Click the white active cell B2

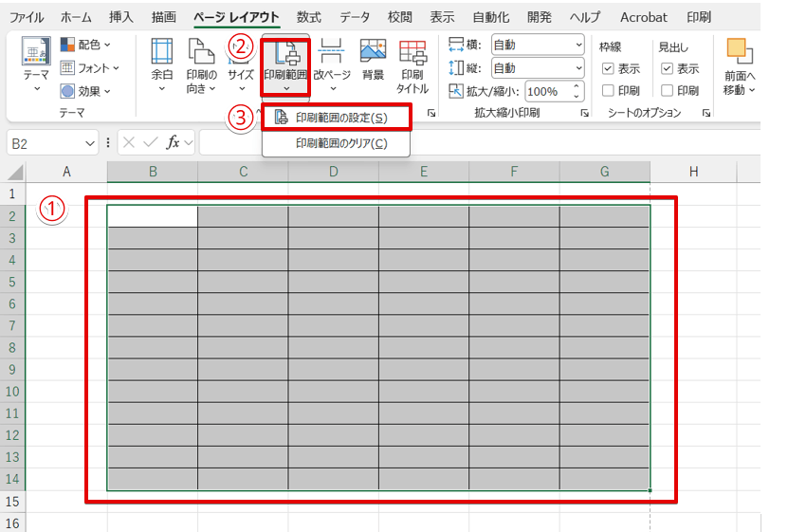click(153, 216)
